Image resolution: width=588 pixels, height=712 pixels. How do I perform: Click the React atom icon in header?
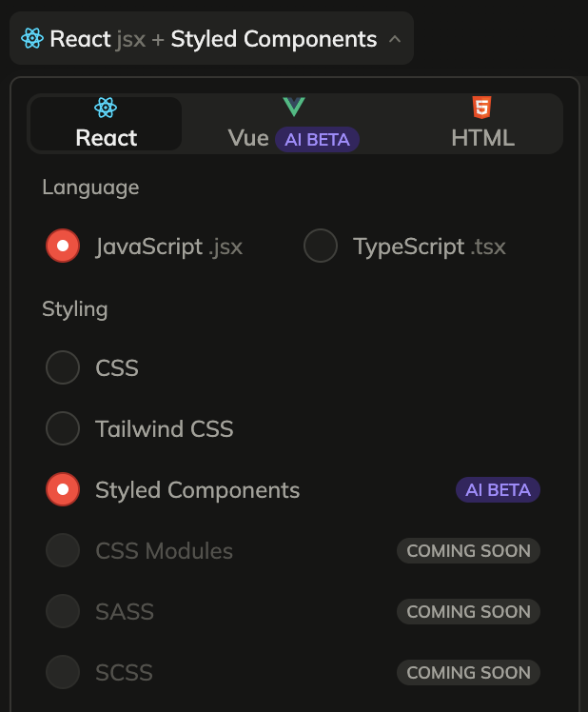pos(32,39)
